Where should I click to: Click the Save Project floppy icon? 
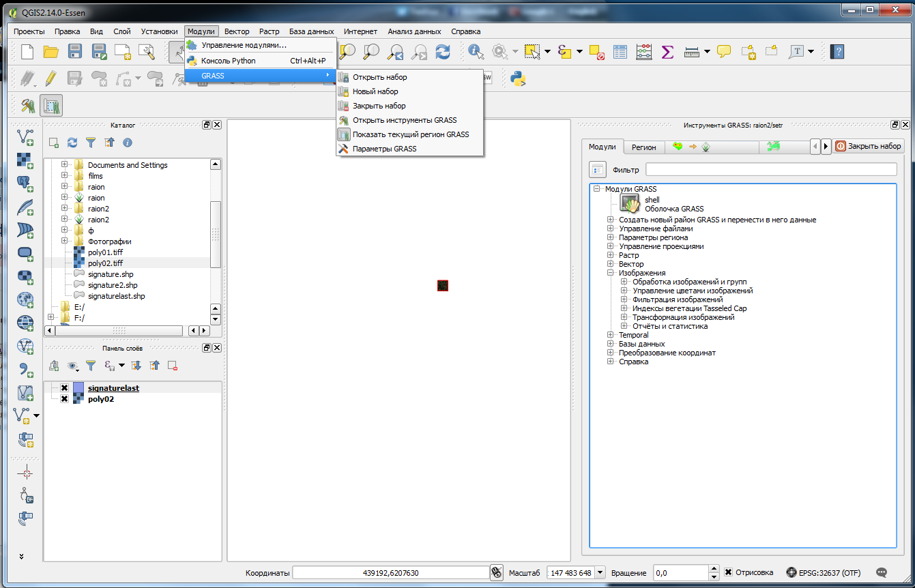[x=75, y=52]
